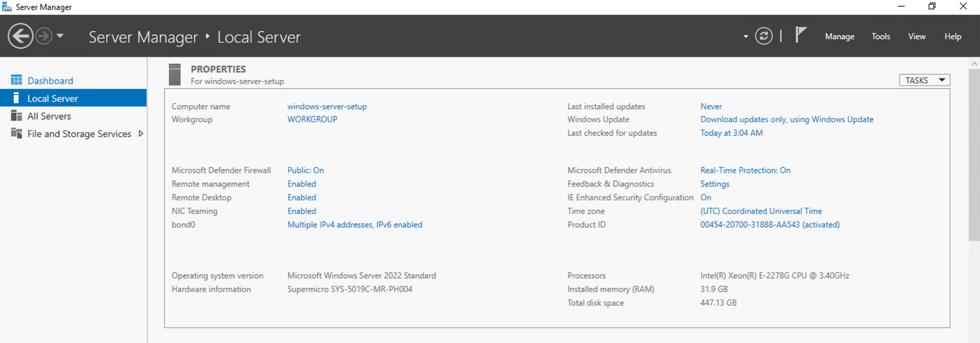Screen dimensions: 980x343
Task: Open the Manage menu
Action: tap(840, 37)
